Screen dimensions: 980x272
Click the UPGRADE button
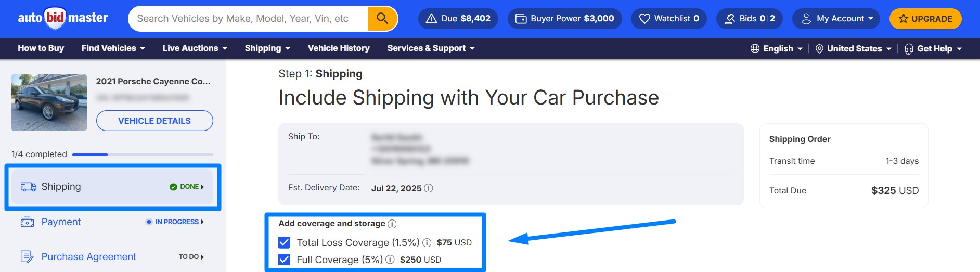point(925,19)
